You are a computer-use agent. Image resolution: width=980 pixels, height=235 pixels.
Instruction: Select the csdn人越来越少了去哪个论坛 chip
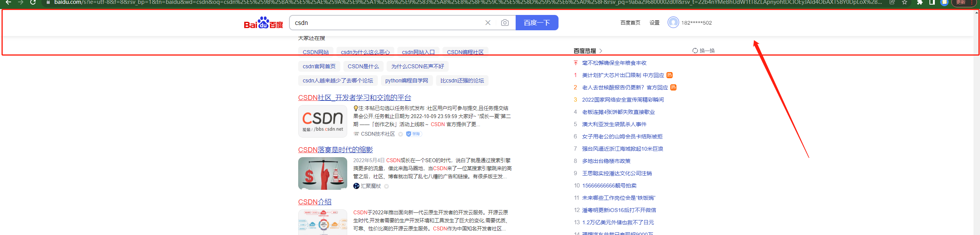[338, 81]
